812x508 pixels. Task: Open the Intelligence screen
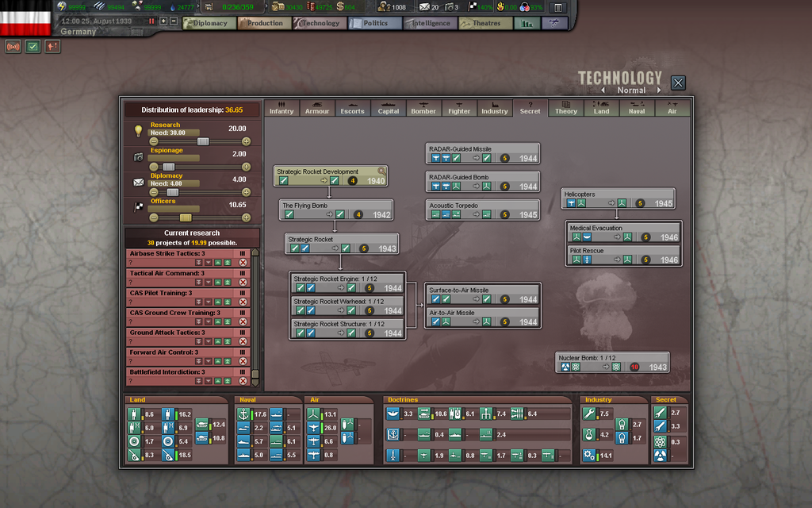(x=430, y=23)
